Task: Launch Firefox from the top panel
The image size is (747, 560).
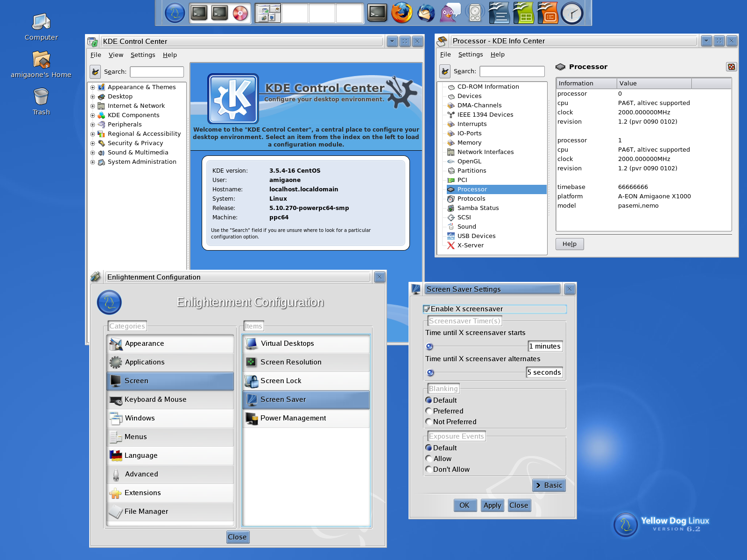Action: [x=402, y=13]
